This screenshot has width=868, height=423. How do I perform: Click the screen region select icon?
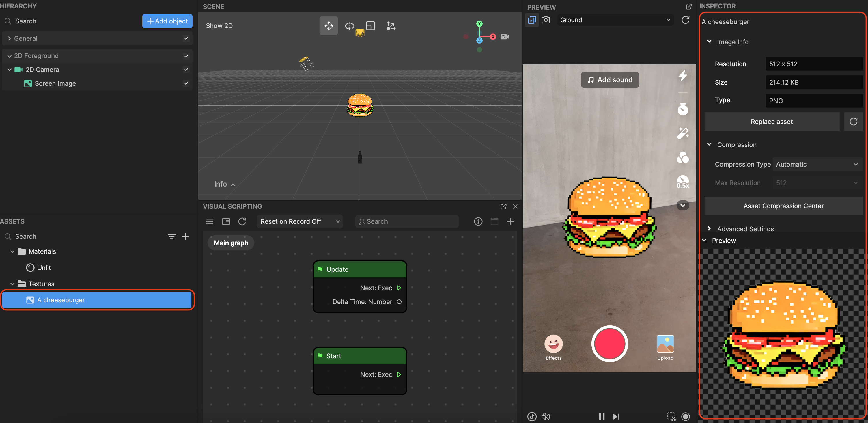pos(671,417)
